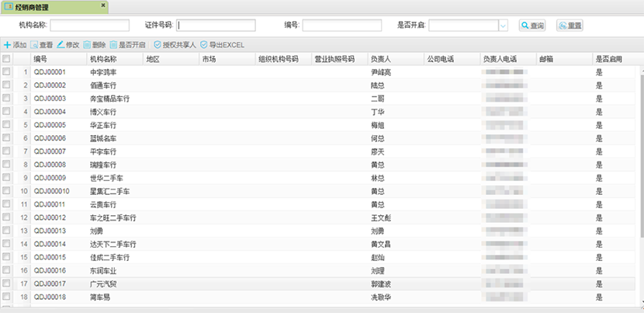The height and width of the screenshot is (313, 644).
Task: Open the 是否开启 dropdown arrow
Action: click(503, 26)
